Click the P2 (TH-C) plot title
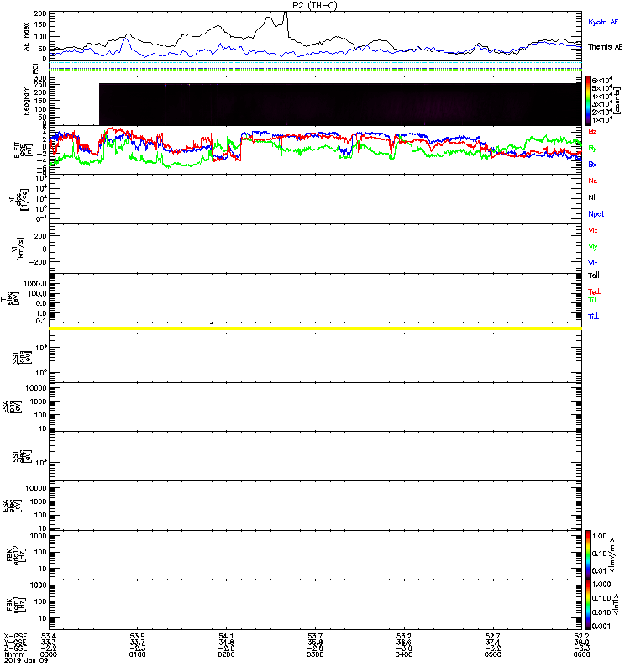This screenshot has height=672, width=630. 314,5
